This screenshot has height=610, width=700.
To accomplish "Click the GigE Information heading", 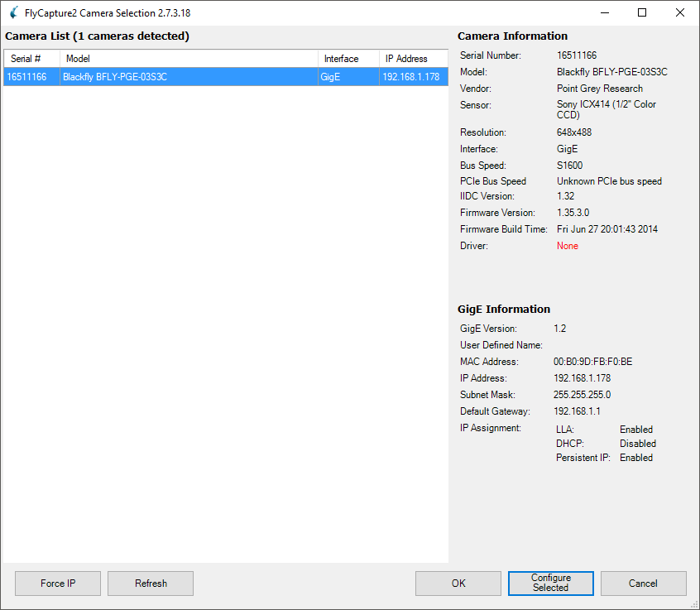I will pyautogui.click(x=504, y=309).
